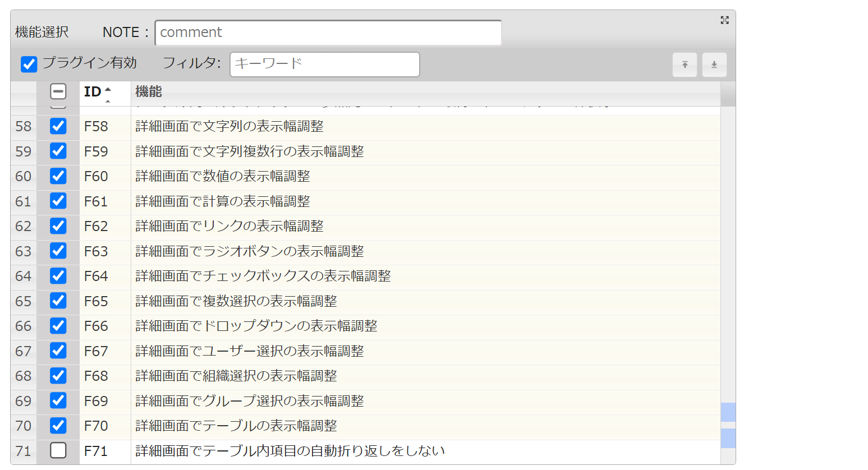Viewport: 868px width, 470px height.
Task: Jump to bottom with the down-arrow button
Action: coord(714,64)
